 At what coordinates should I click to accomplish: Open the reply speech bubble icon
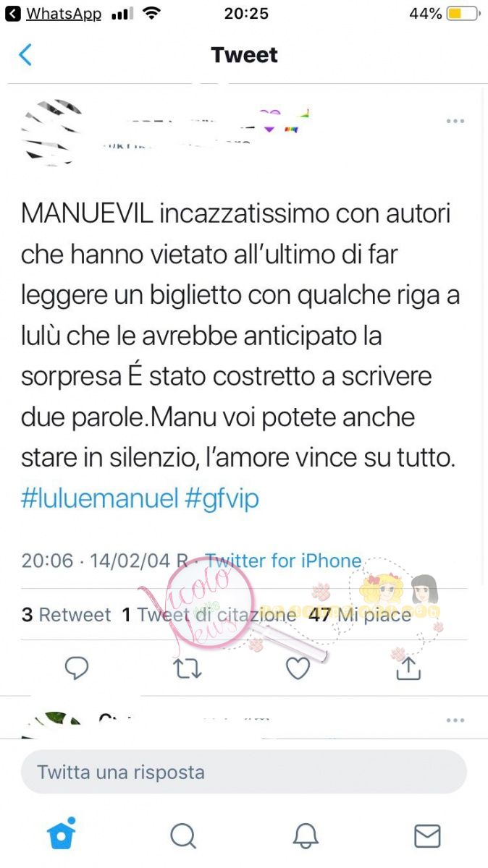[x=77, y=668]
